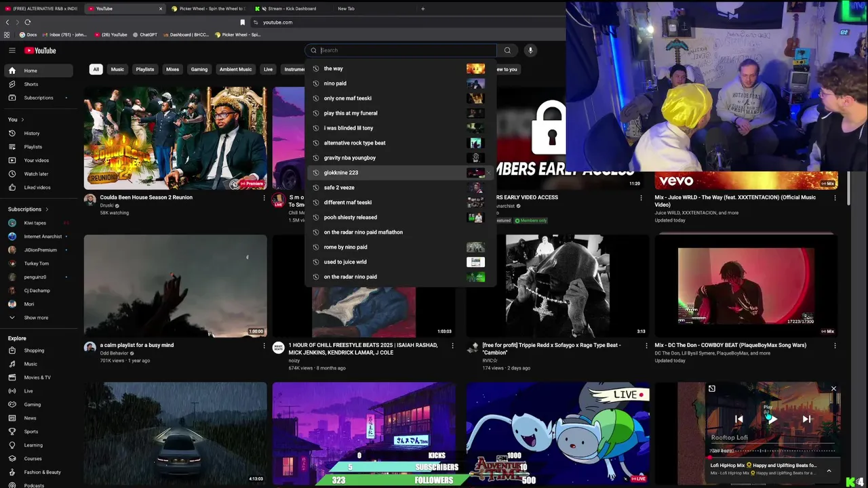Image resolution: width=868 pixels, height=488 pixels.
Task: Expand the You section
Action: click(x=16, y=119)
